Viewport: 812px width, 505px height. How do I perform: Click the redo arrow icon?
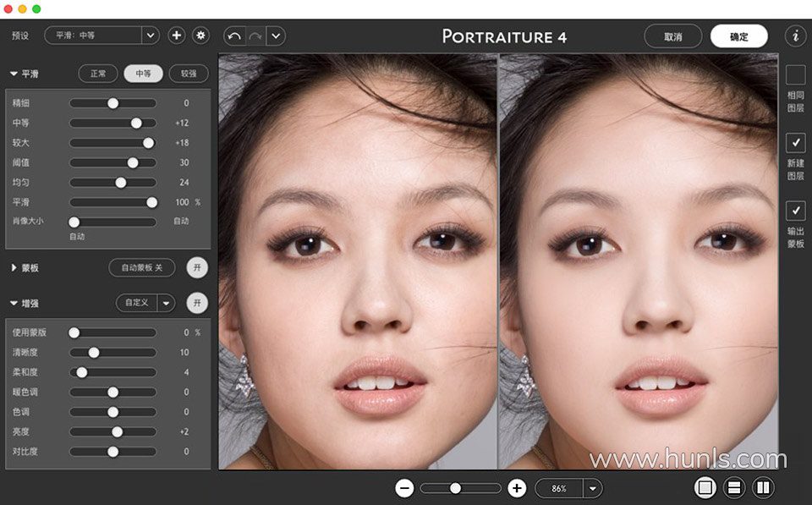[x=255, y=36]
